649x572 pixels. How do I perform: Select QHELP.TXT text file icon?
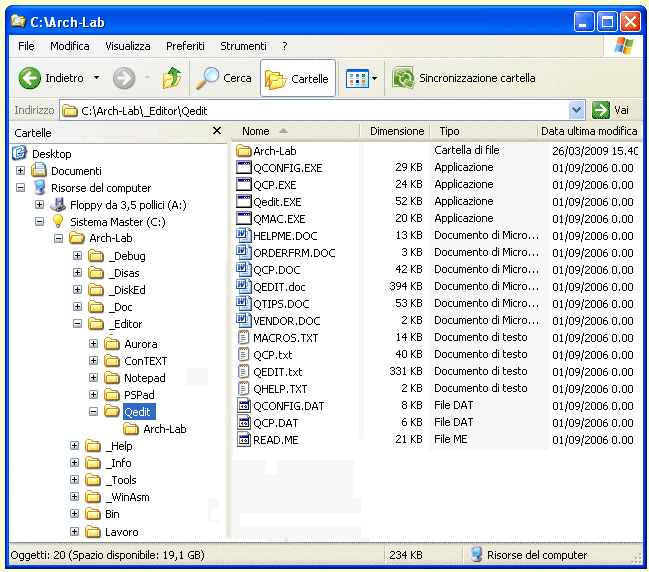click(x=243, y=389)
